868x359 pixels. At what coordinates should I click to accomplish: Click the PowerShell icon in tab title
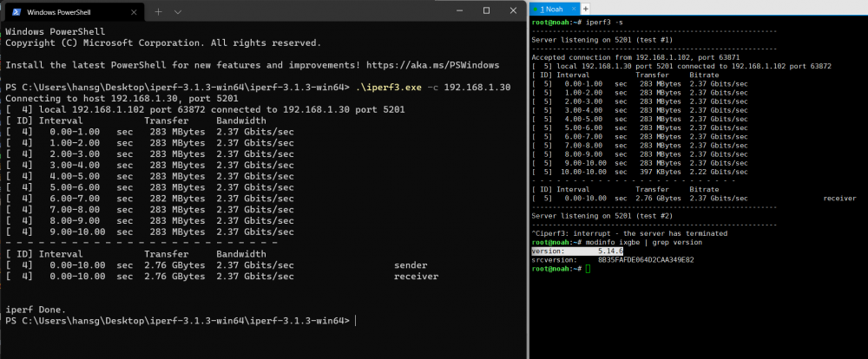pos(16,11)
